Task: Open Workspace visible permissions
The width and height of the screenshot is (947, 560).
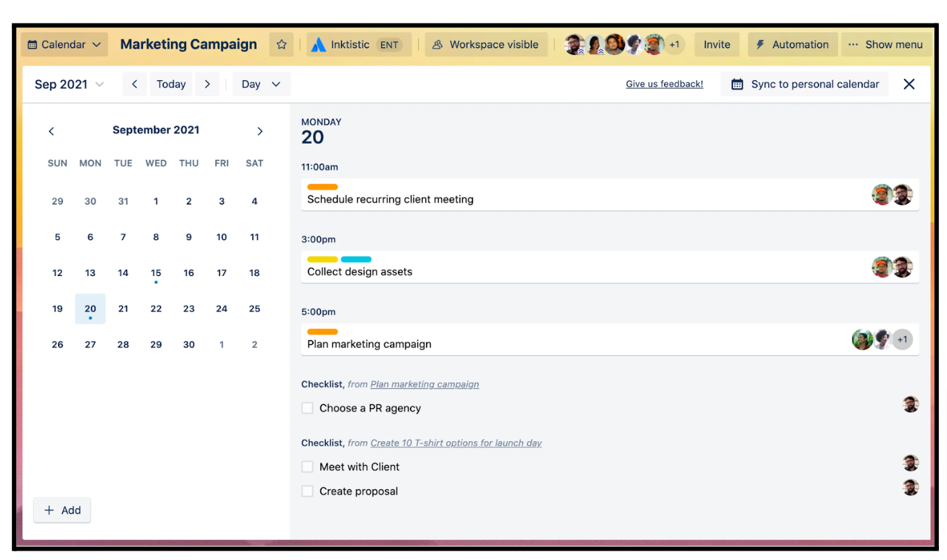Action: tap(486, 44)
